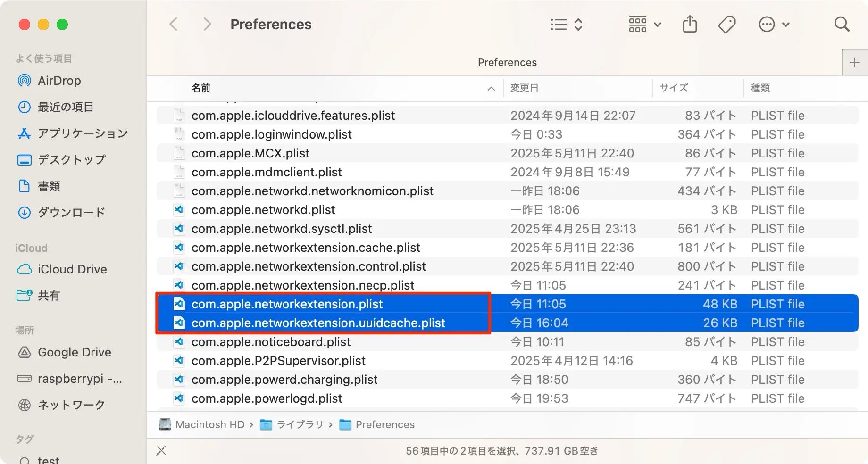Click the 最近の項目 clock icon

coord(25,107)
